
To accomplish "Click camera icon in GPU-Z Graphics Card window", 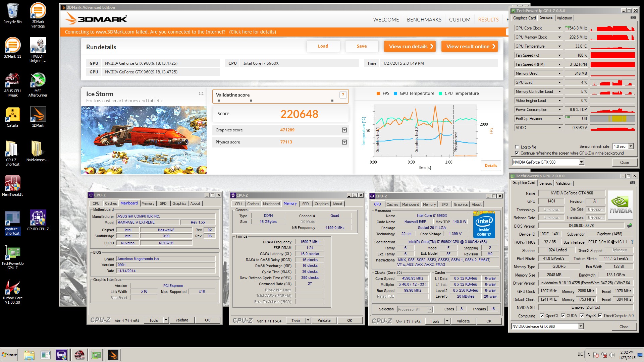I will pos(632,183).
